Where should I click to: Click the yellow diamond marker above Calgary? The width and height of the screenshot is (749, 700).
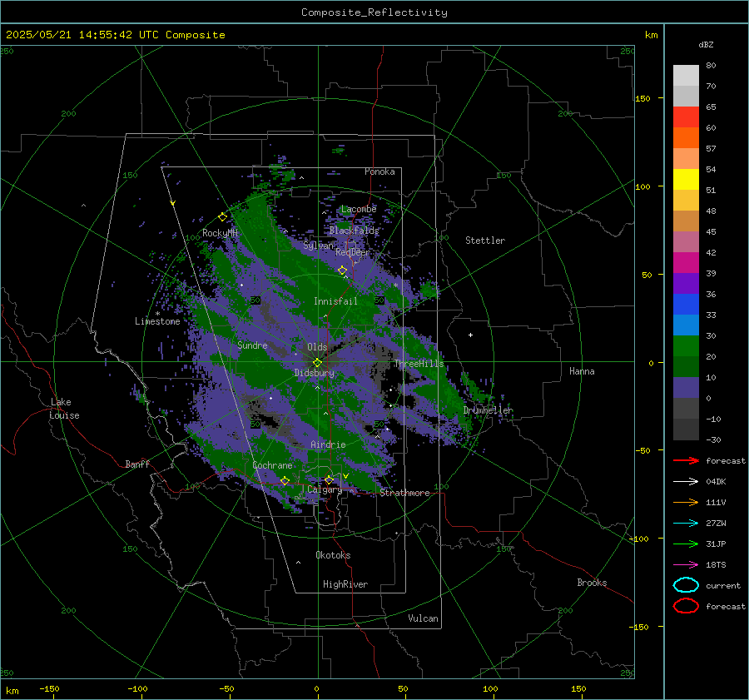(329, 479)
